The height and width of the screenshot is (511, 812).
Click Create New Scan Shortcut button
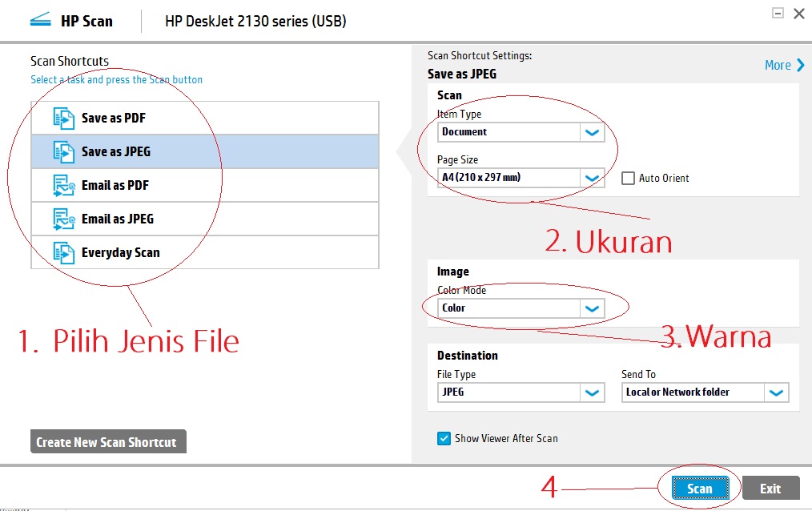pos(108,441)
